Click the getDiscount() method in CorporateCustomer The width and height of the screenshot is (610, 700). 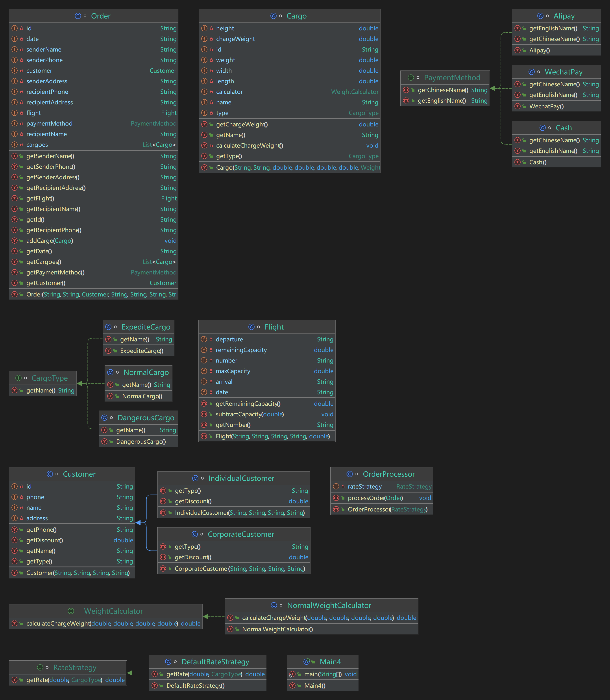[x=193, y=557]
